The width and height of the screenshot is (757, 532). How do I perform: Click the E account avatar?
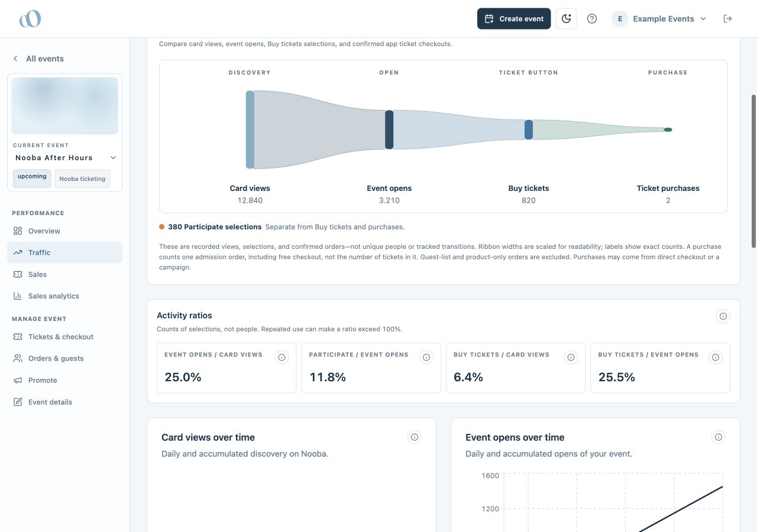620,19
